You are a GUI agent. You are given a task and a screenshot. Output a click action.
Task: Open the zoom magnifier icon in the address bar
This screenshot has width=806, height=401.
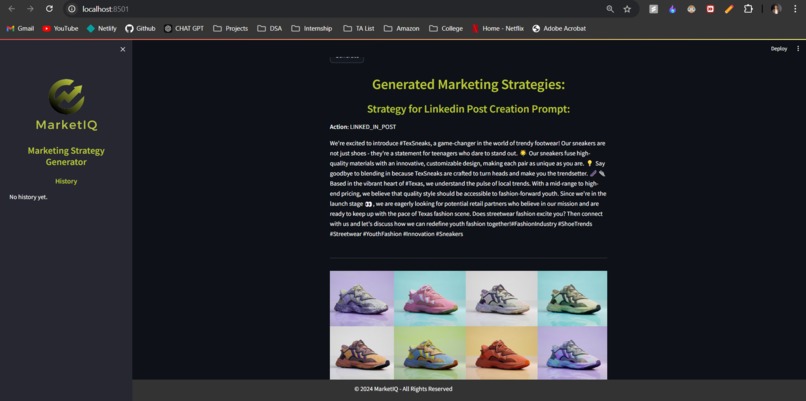coord(610,9)
